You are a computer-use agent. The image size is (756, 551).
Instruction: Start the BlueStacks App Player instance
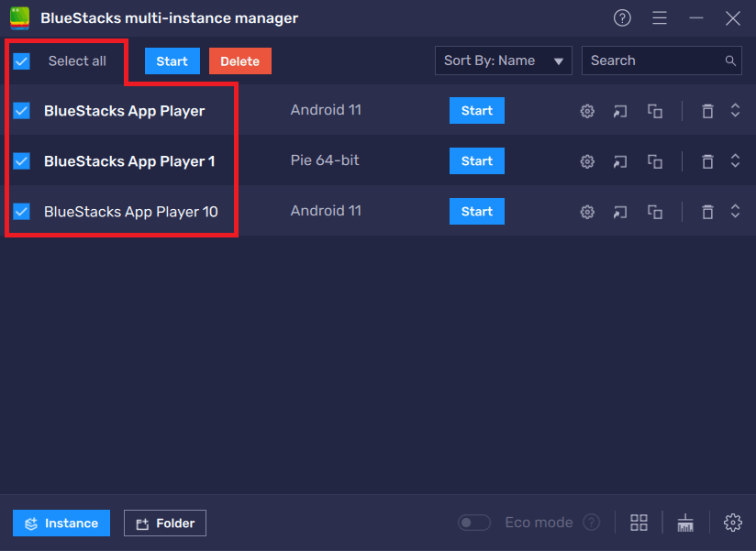tap(476, 110)
